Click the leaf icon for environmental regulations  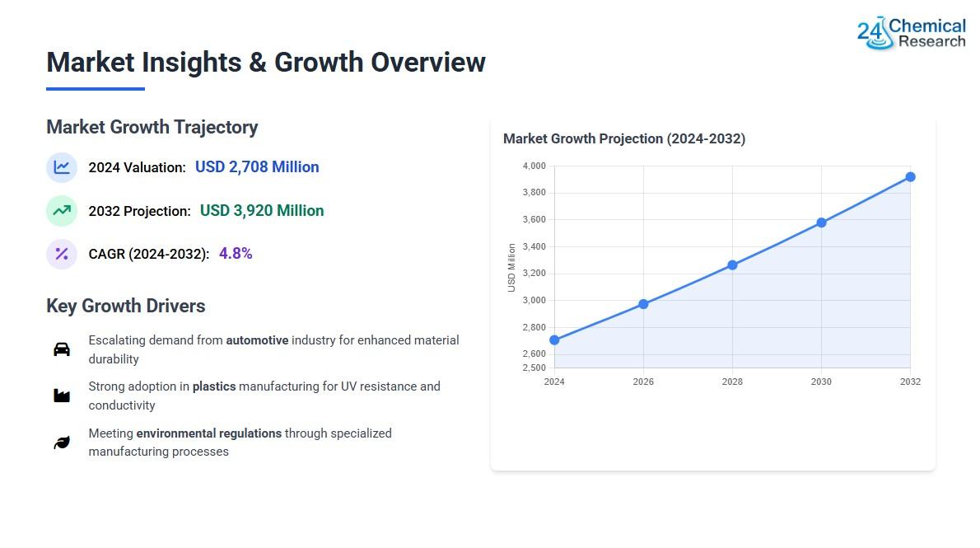click(x=62, y=443)
